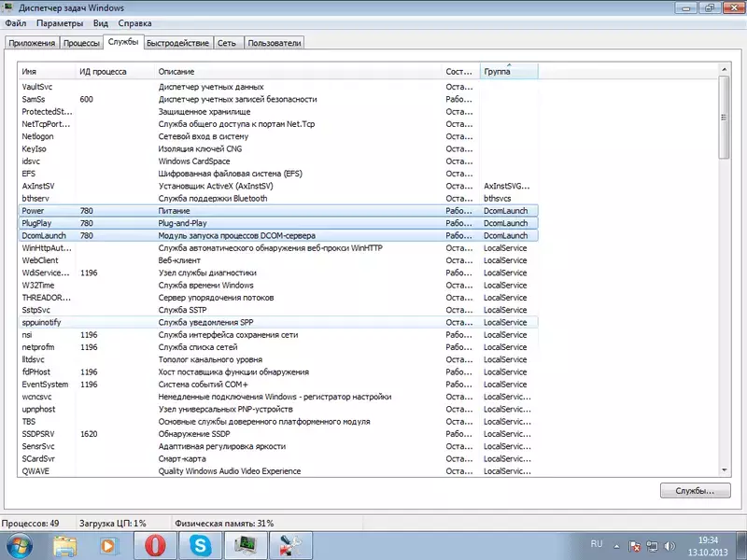The width and height of the screenshot is (747, 560).
Task: Show hidden tray icons
Action: tap(616, 547)
